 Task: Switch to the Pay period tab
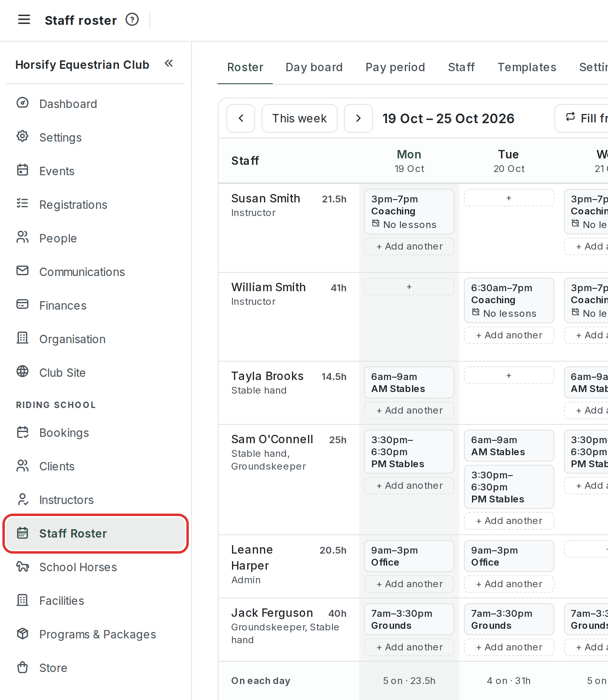[x=395, y=67]
